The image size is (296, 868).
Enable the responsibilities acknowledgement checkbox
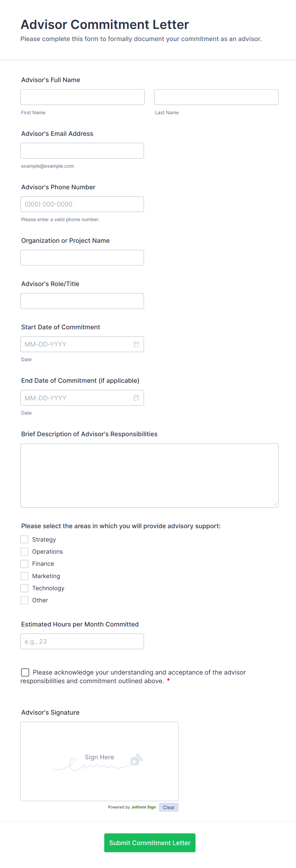25,672
